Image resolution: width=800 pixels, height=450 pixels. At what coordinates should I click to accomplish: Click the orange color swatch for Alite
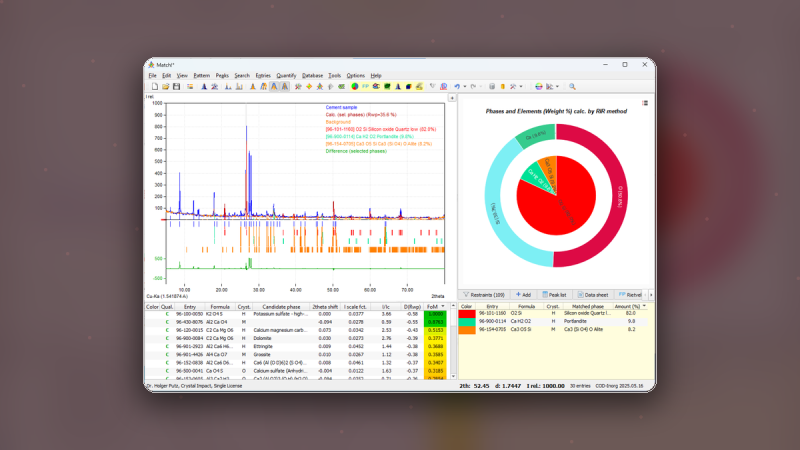pyautogui.click(x=467, y=330)
